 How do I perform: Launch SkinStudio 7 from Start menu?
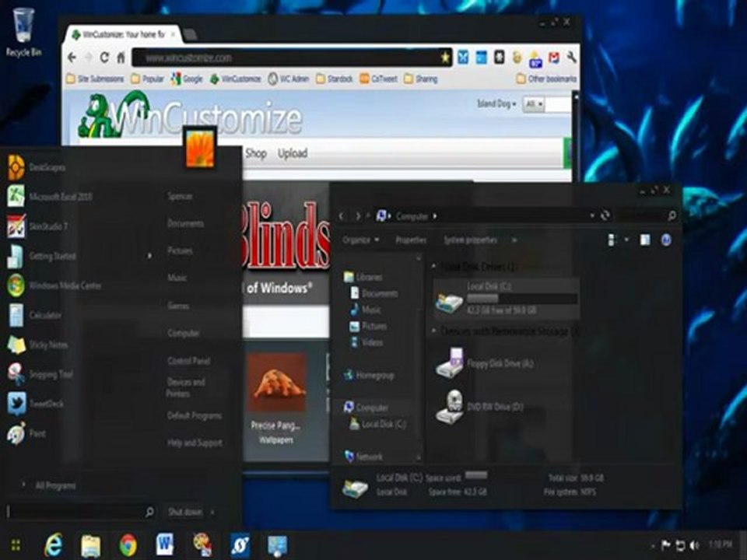[x=38, y=226]
